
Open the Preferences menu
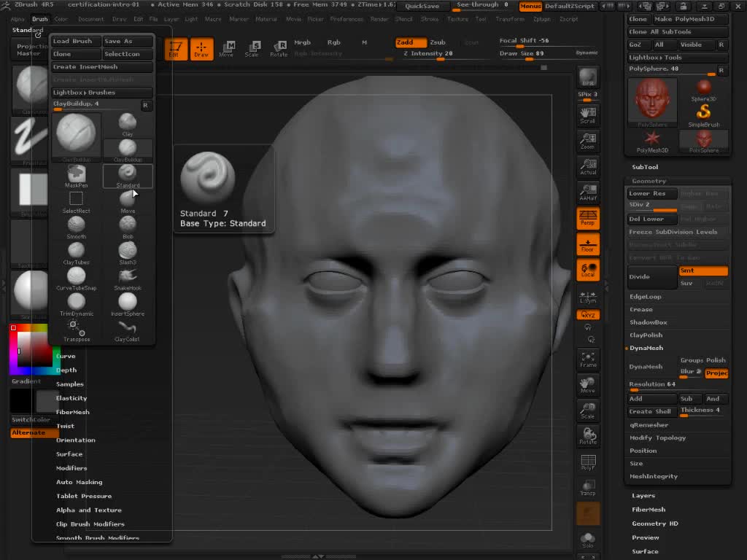point(347,19)
